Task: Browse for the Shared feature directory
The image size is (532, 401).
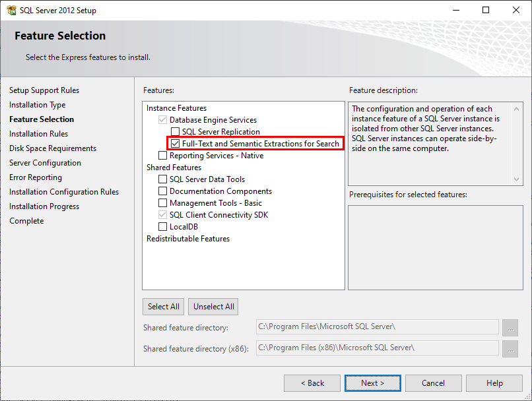Action: tap(510, 327)
